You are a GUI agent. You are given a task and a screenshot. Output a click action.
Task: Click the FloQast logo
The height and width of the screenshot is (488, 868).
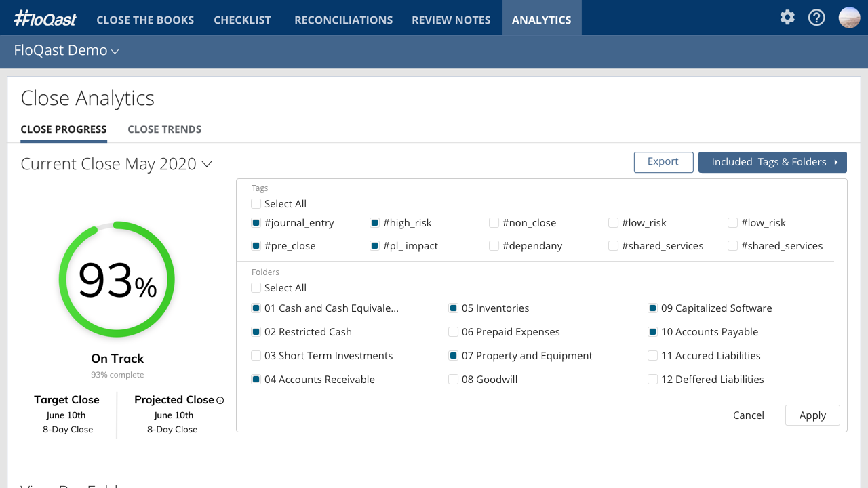click(45, 18)
